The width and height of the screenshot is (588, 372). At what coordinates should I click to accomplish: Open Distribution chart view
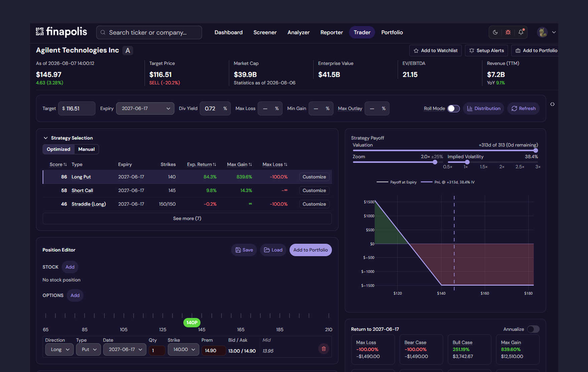pos(483,109)
